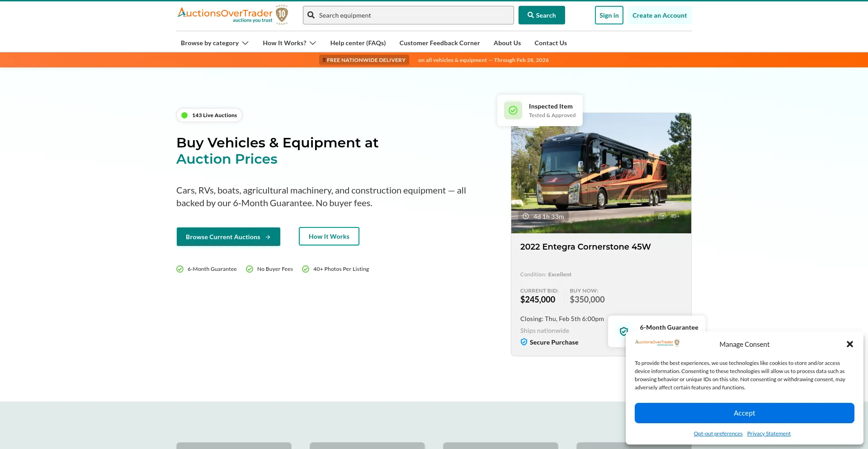
Task: Open Opt-out preferences link
Action: 718,434
